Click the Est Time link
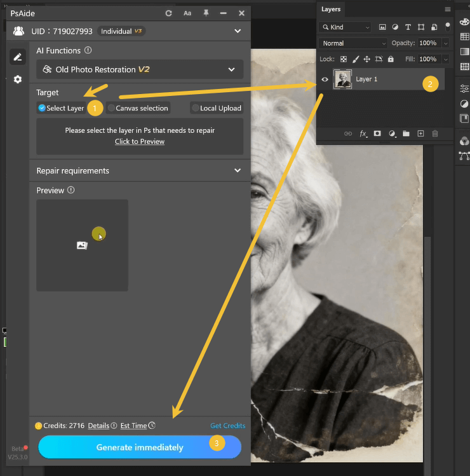This screenshot has height=476, width=470. click(x=133, y=426)
